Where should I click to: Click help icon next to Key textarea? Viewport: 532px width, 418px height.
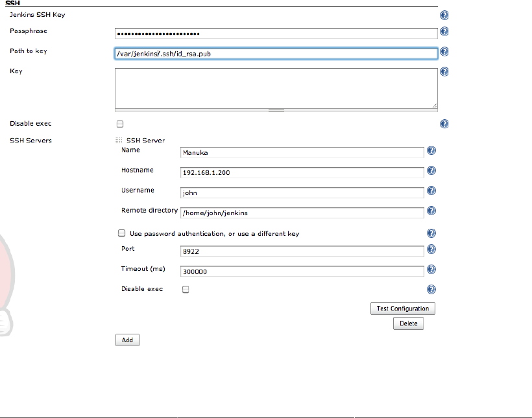[444, 71]
